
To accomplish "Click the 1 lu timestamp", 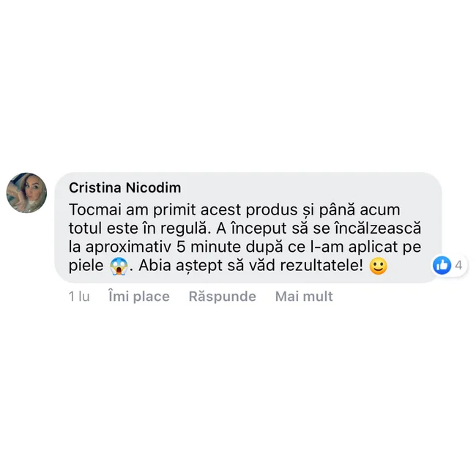I will [79, 297].
